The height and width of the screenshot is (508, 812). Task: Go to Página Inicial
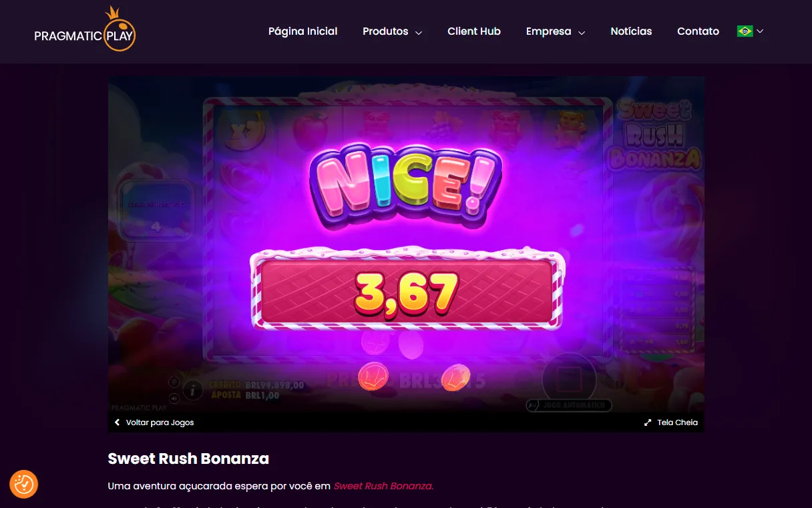pos(302,31)
